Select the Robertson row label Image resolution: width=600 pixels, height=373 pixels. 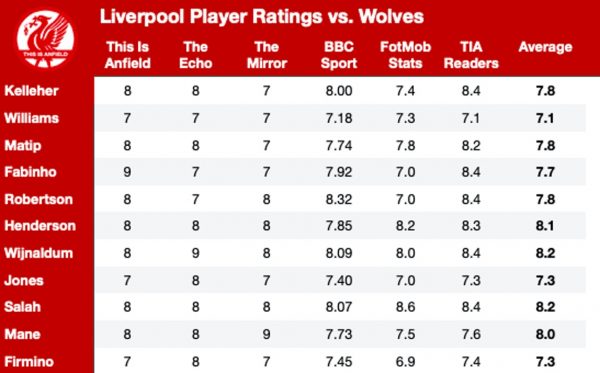(38, 199)
